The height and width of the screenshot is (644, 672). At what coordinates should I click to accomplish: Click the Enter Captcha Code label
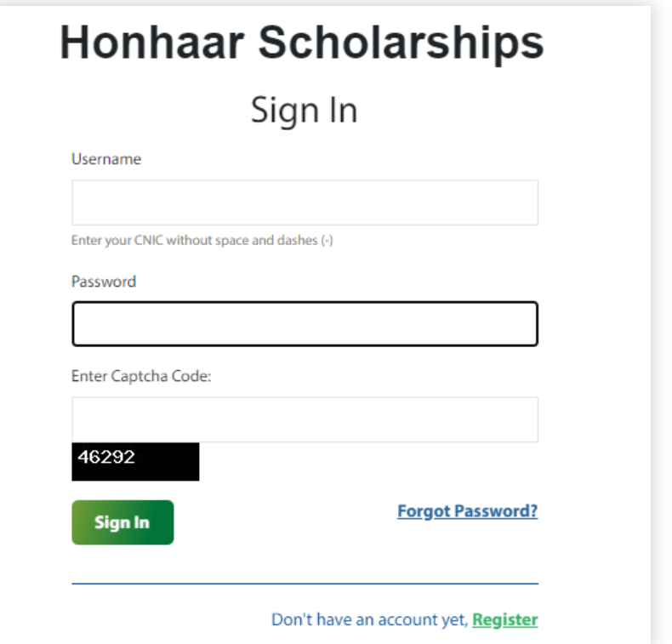(141, 375)
